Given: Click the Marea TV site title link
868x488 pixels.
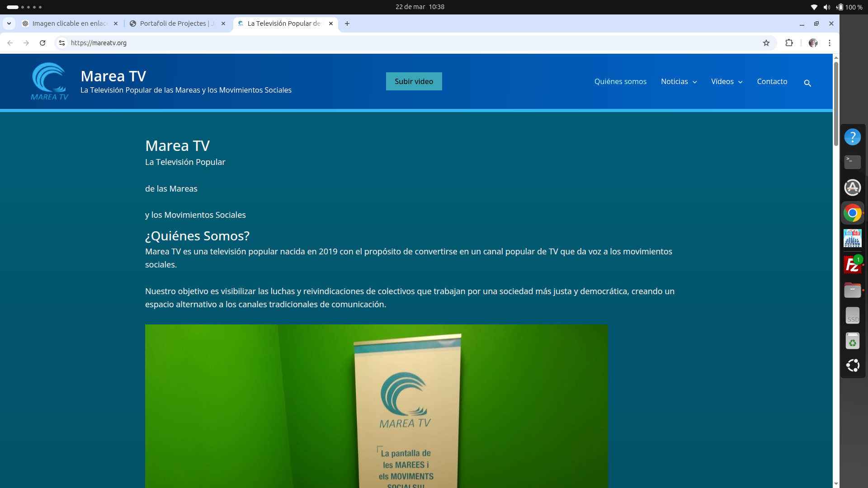Looking at the screenshot, I should (x=113, y=76).
